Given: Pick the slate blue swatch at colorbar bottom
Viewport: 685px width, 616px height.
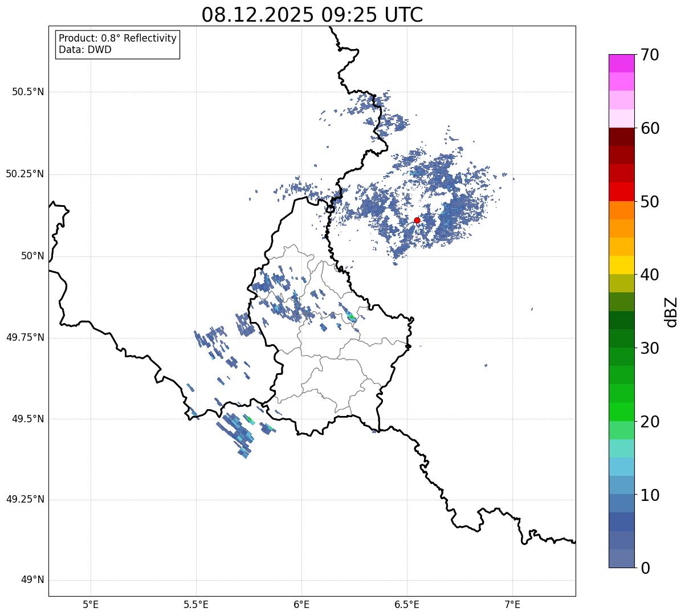Looking at the screenshot, I should [621, 558].
